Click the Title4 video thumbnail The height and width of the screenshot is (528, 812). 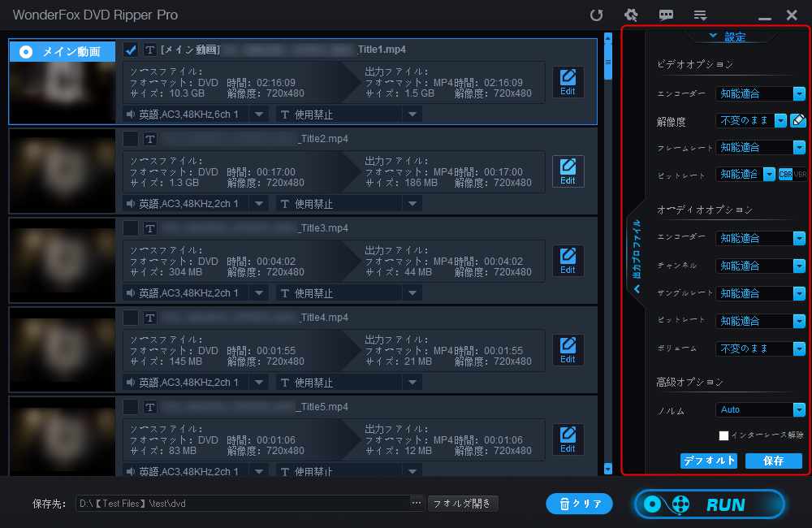pos(63,350)
